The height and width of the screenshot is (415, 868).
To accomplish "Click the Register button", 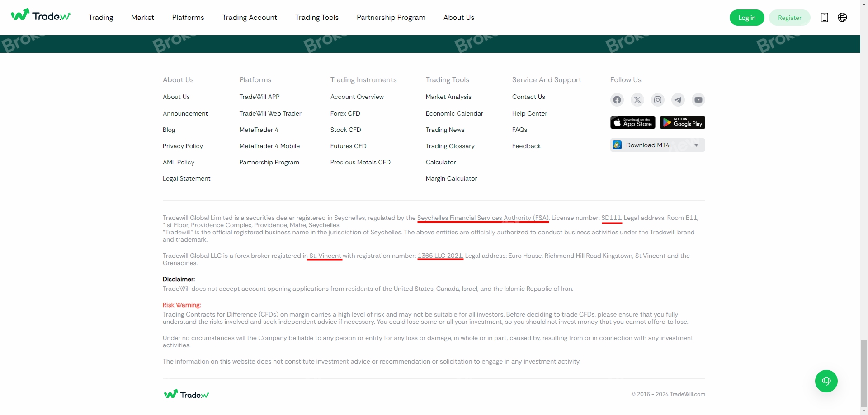I will 789,18.
